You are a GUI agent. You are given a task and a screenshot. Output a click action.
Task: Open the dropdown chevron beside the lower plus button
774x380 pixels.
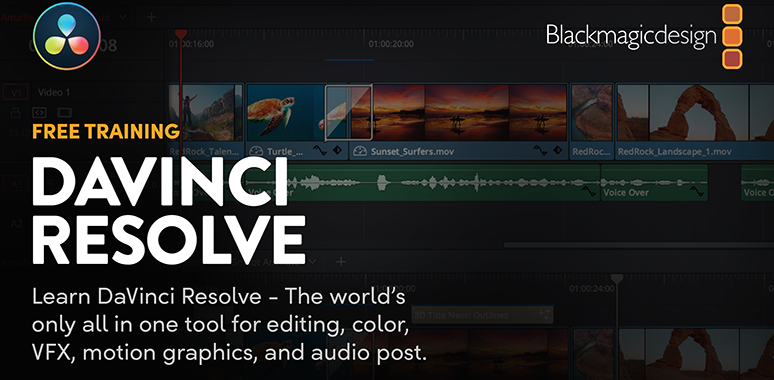pos(312,262)
